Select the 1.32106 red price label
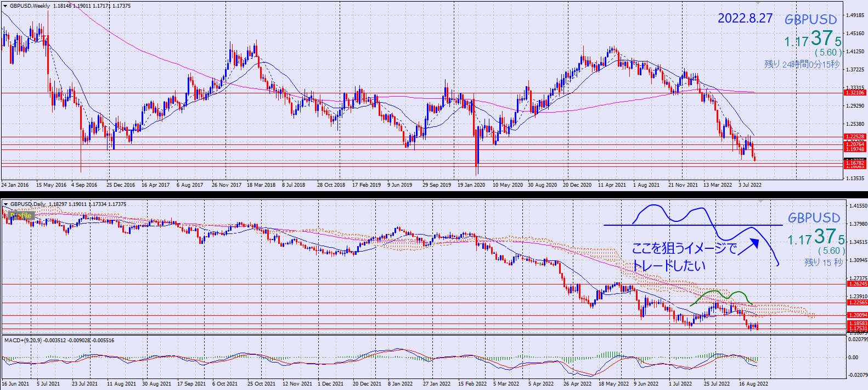The height and width of the screenshot is (390, 868). click(855, 93)
